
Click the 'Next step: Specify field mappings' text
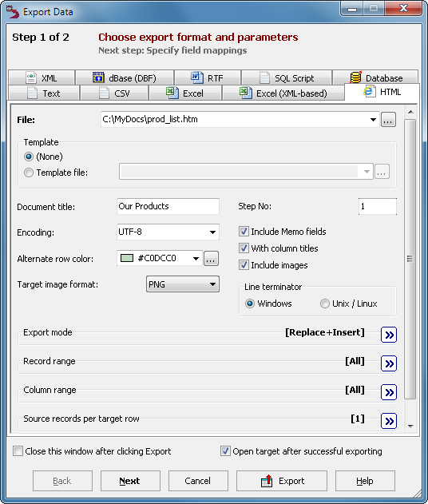(x=172, y=50)
